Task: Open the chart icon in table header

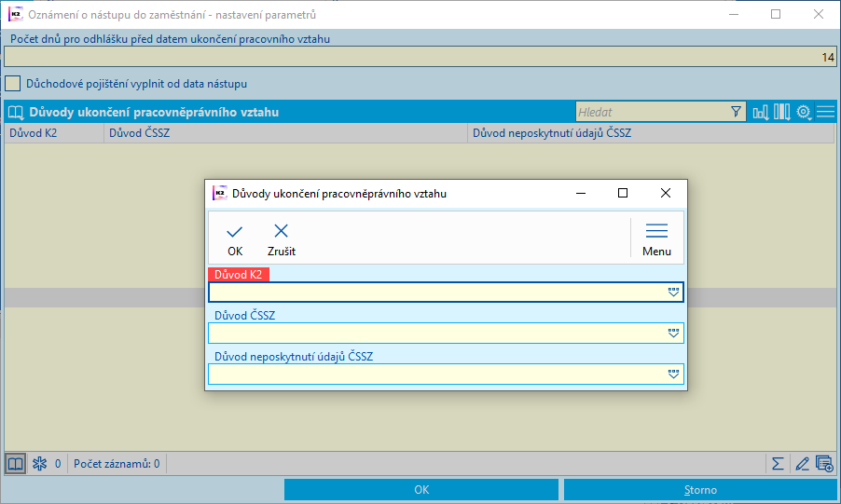Action: pyautogui.click(x=761, y=112)
